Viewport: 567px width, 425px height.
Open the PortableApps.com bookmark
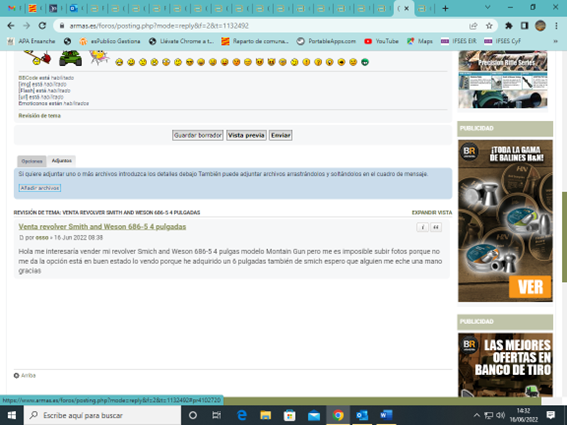[326, 41]
